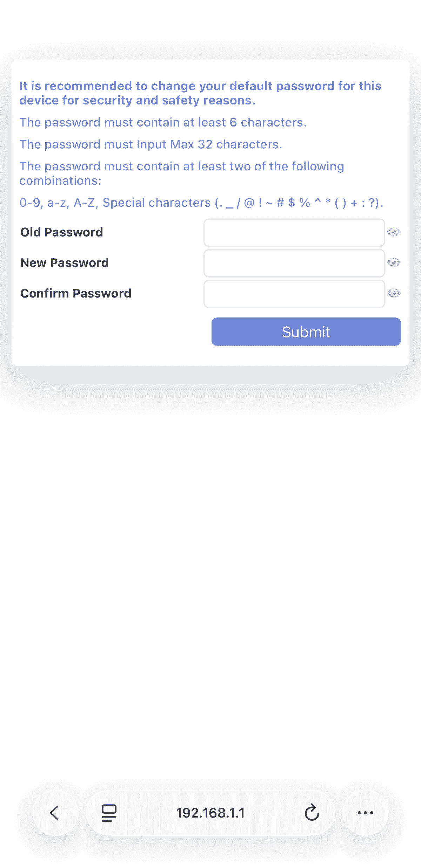Go back using the browser back arrow
421x868 pixels.
[x=55, y=813]
